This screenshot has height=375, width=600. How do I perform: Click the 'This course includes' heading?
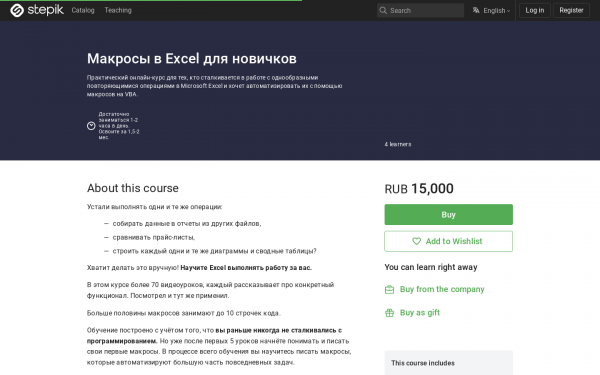[423, 363]
